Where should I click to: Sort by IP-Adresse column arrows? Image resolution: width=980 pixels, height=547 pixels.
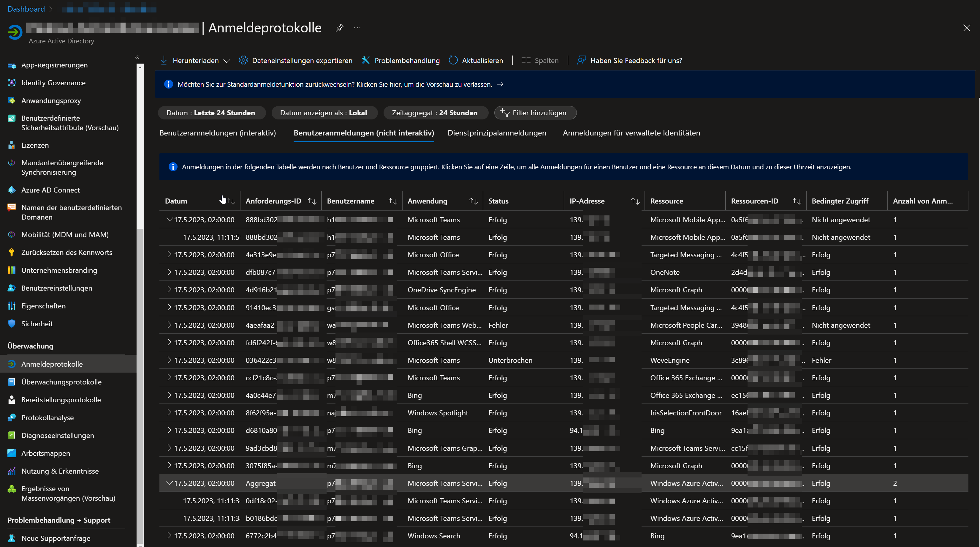pos(635,201)
